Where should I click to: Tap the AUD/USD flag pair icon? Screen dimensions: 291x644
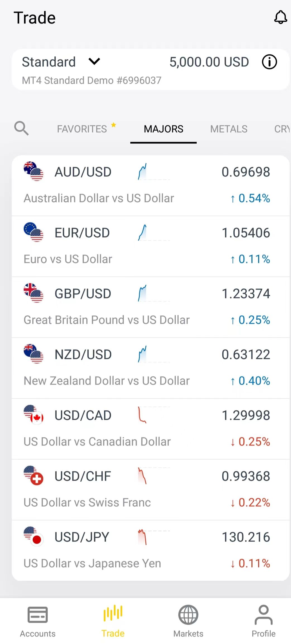click(33, 171)
